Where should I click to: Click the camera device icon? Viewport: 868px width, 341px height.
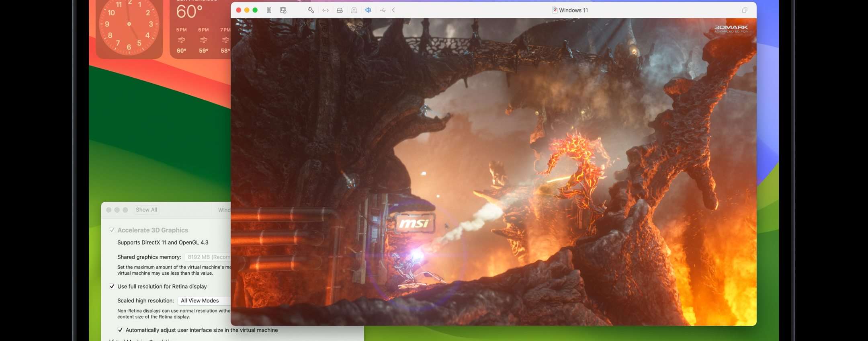point(354,10)
